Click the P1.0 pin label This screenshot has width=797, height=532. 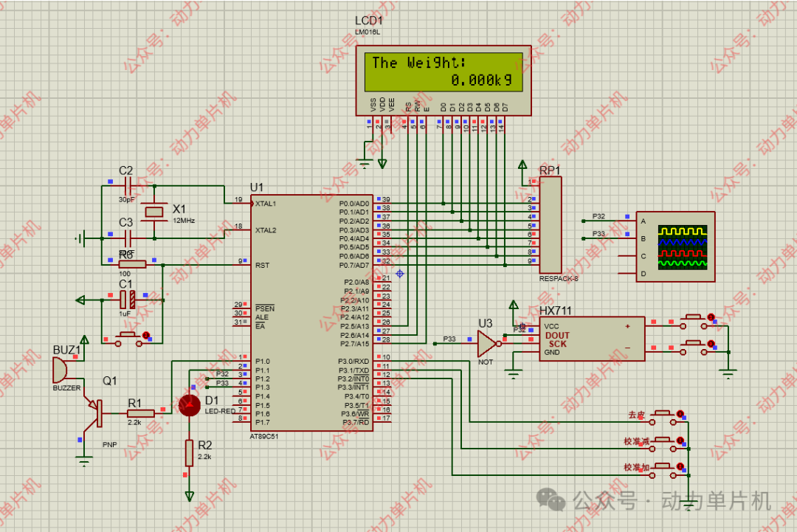262,362
